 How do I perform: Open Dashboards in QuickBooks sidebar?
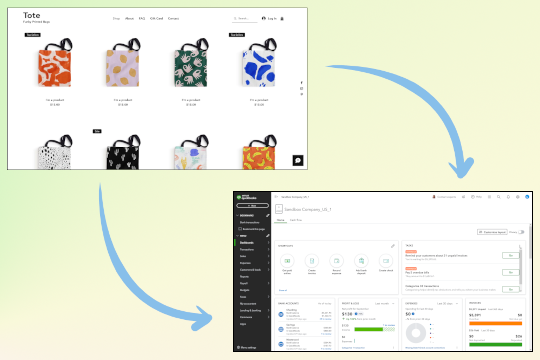(247, 243)
